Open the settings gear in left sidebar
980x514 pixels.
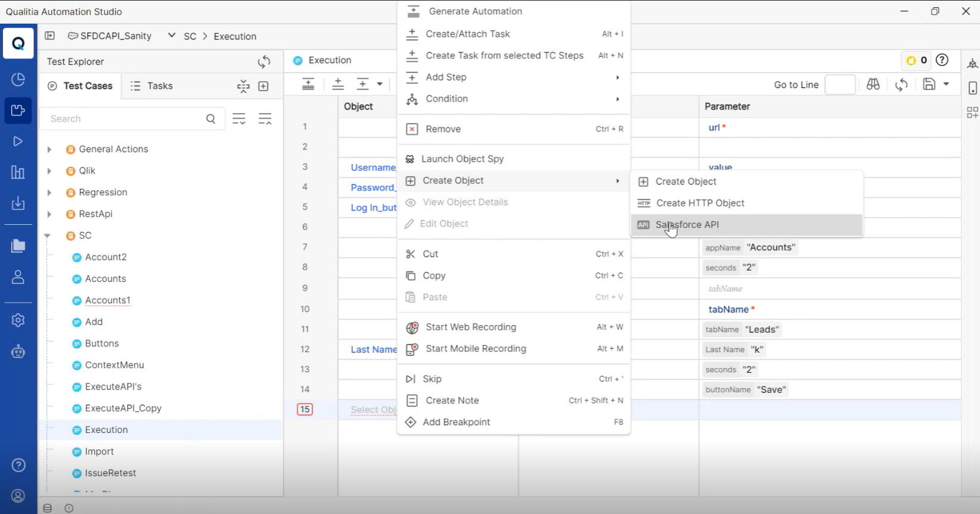click(x=18, y=320)
